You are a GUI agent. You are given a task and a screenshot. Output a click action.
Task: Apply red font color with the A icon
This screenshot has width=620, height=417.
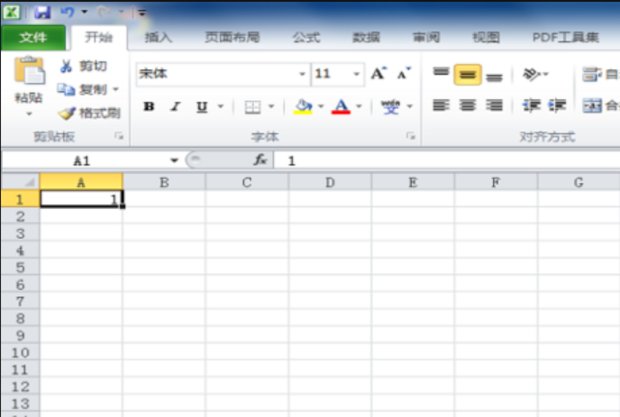coord(341,106)
